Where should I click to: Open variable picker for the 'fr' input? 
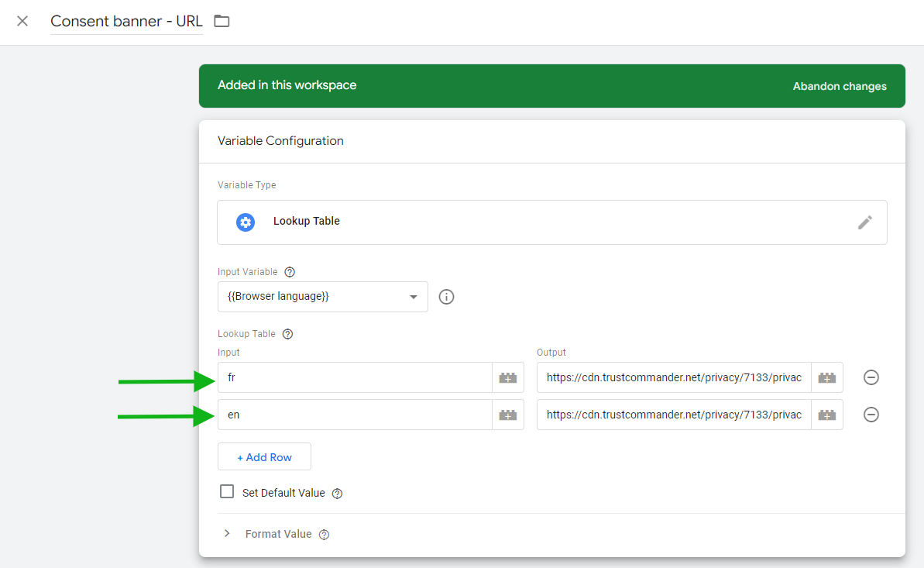tap(508, 378)
